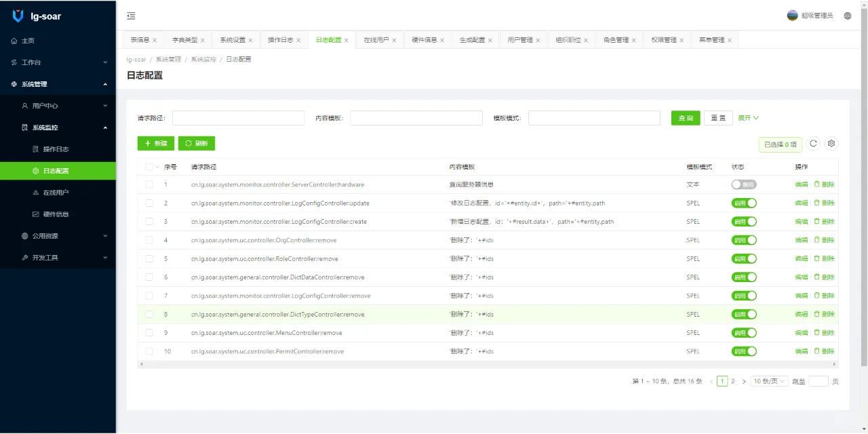
Task: Enable the 禁用 switch on the ServerController:hardware row
Action: pyautogui.click(x=745, y=184)
